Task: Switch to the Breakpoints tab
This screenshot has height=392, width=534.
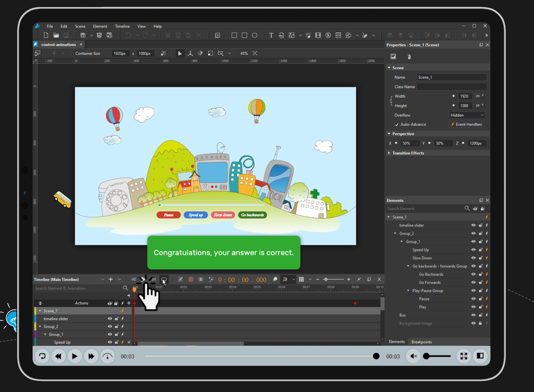Action: tap(421, 342)
